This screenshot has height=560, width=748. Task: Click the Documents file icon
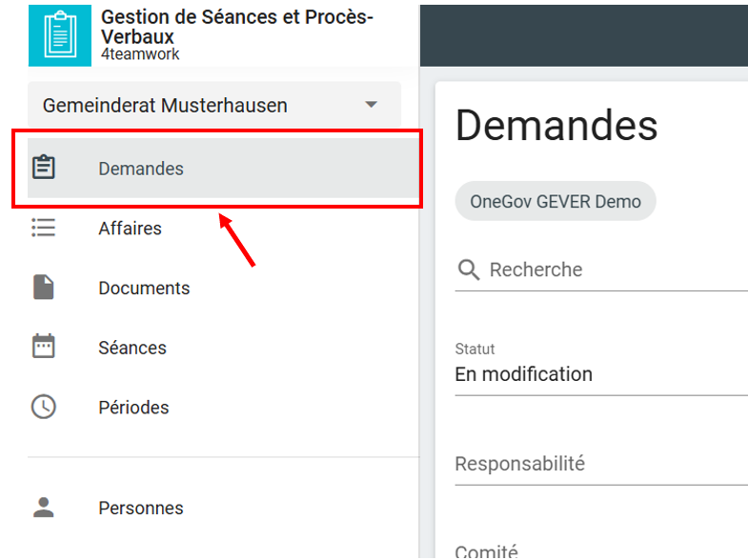pos(44,288)
